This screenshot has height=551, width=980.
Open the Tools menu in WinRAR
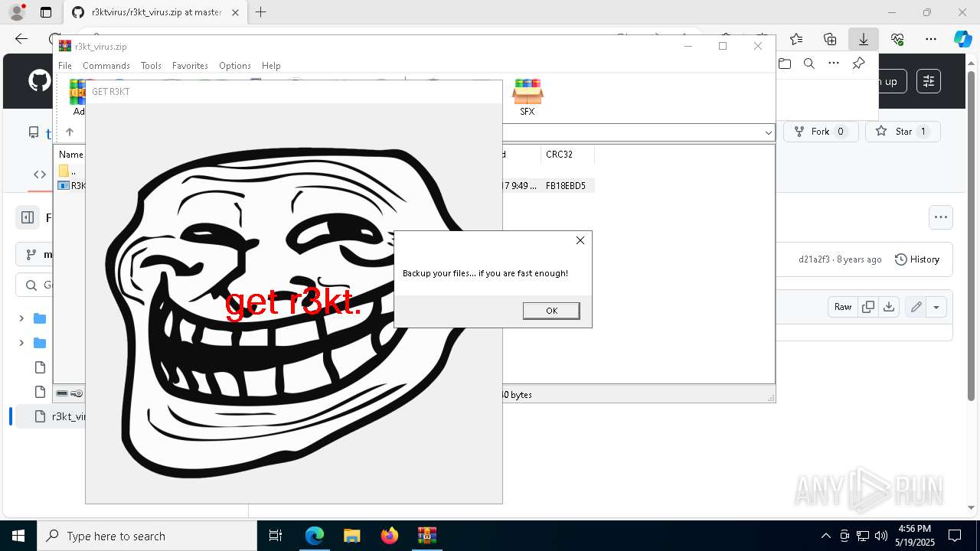point(151,66)
